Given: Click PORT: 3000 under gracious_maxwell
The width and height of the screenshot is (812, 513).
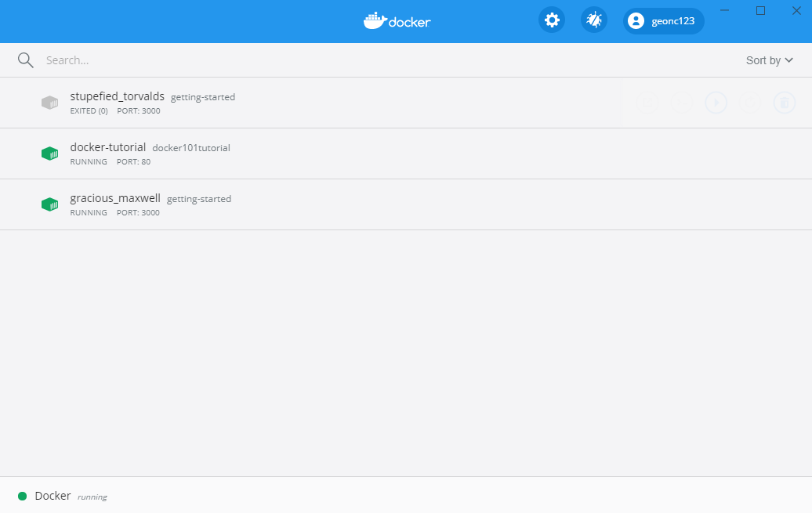Looking at the screenshot, I should click(x=138, y=213).
